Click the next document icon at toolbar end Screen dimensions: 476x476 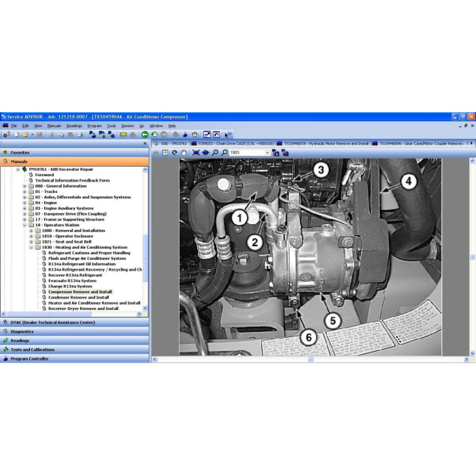tap(285, 152)
